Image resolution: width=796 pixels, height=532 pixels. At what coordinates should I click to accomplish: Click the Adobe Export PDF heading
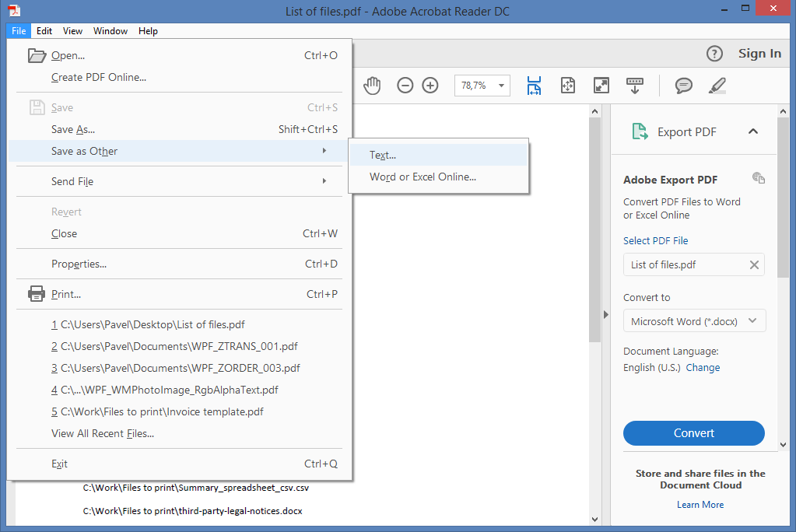click(x=670, y=180)
